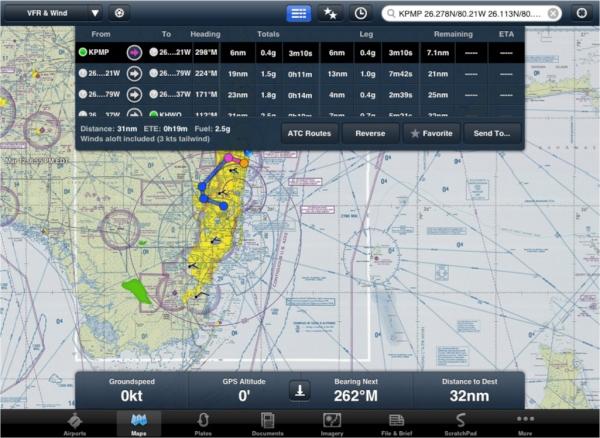600x438 pixels.
Task: Tap the Distance to Dest 32nm readout
Action: [470, 391]
